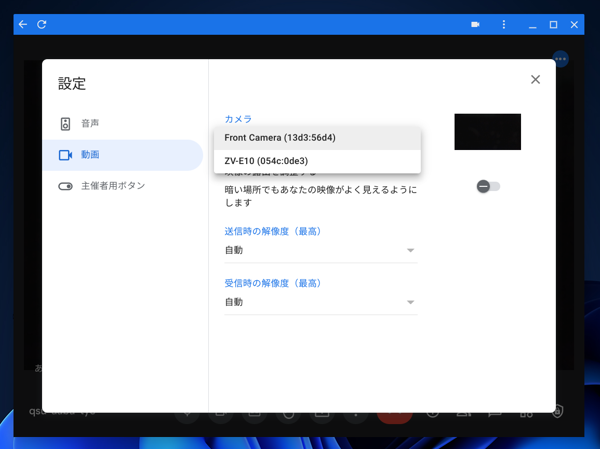Click the 暗い場所でもあなたの映像 description text

[321, 196]
